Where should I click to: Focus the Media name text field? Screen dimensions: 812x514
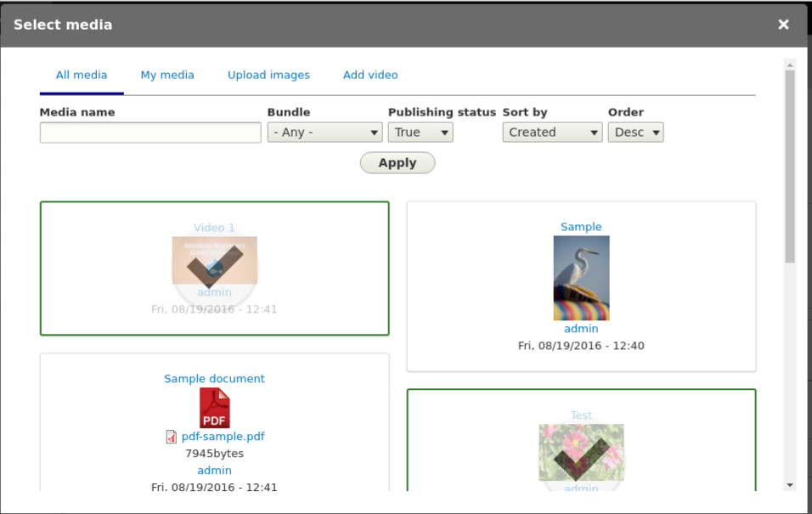(150, 133)
